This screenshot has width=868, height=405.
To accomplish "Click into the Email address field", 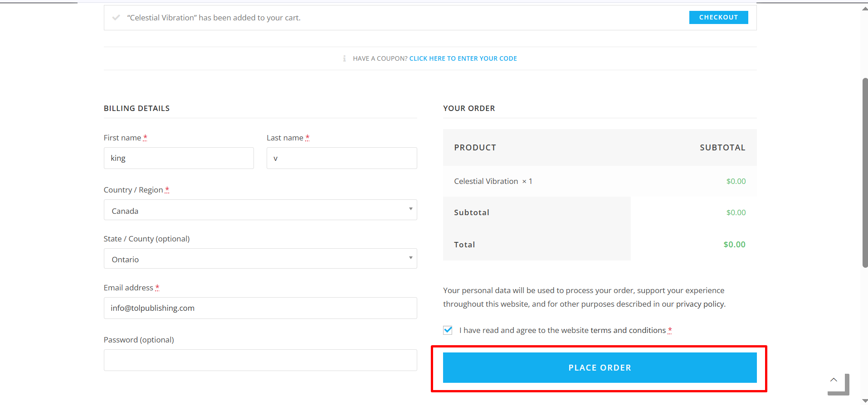I will [260, 308].
